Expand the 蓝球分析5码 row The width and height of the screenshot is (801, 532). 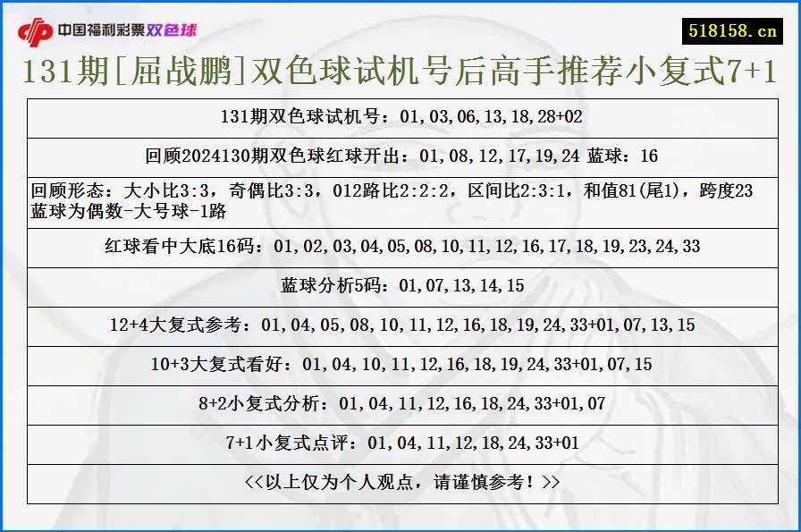click(x=400, y=286)
